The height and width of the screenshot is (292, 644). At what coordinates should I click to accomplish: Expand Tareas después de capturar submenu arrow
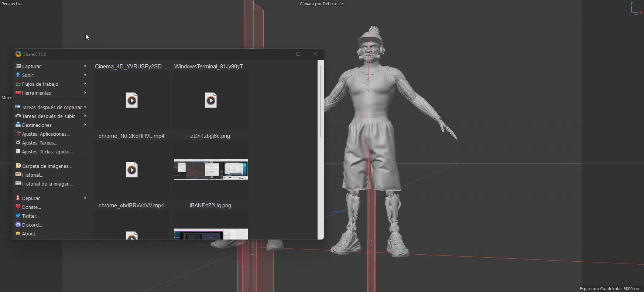[x=85, y=107]
